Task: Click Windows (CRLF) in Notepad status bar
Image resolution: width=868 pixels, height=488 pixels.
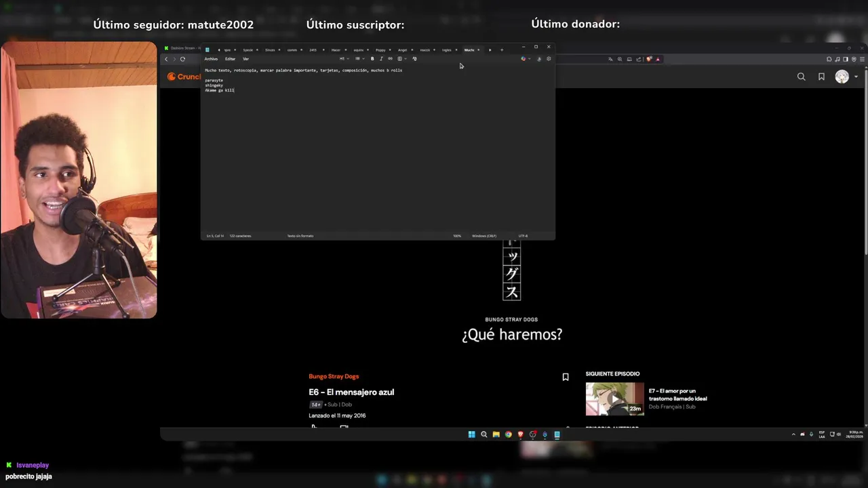Action: [x=484, y=236]
